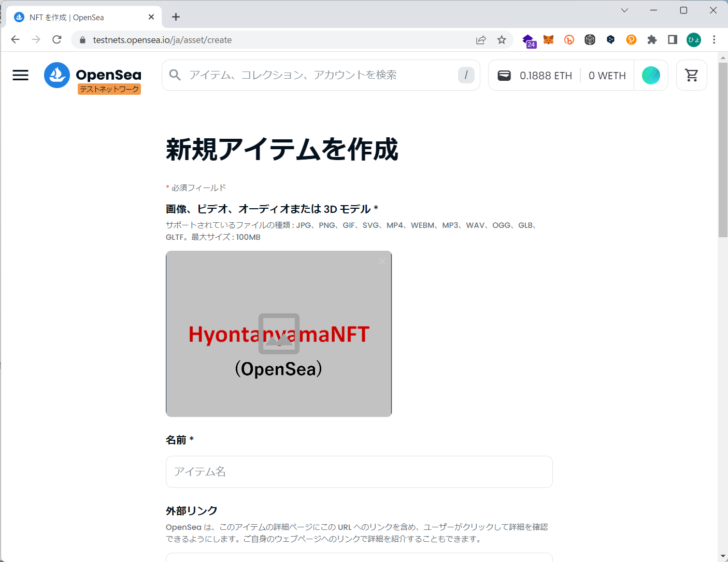Open the tab search dropdown chevron

coord(624,10)
